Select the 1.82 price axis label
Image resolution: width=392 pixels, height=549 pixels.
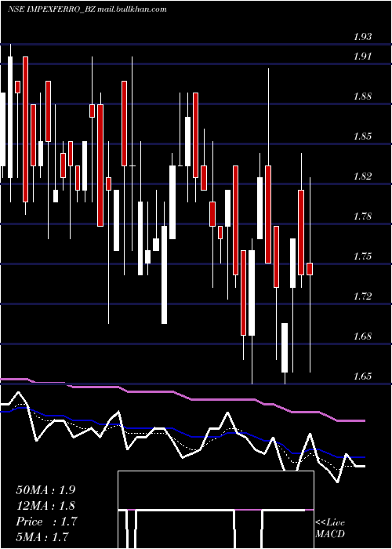pyautogui.click(x=362, y=176)
